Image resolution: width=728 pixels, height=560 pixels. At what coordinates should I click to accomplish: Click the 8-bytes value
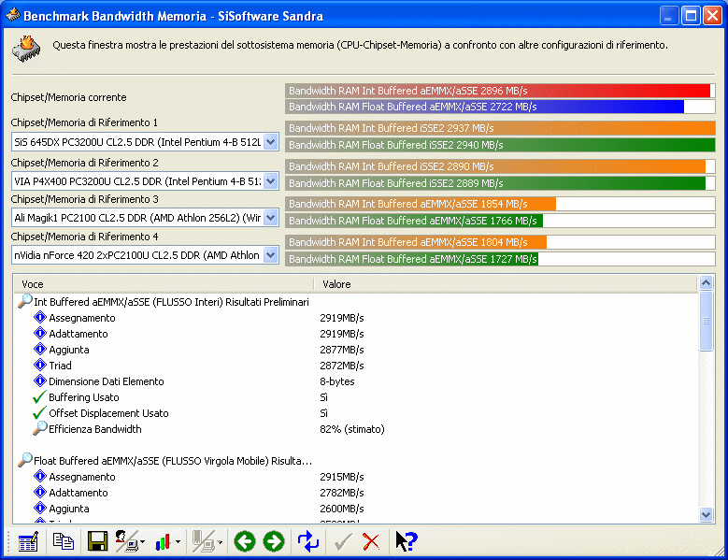pyautogui.click(x=337, y=381)
